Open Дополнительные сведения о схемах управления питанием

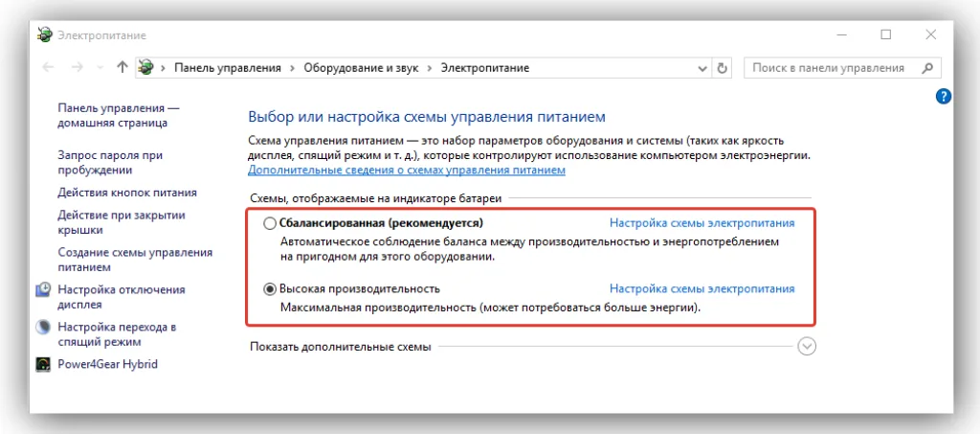(407, 171)
